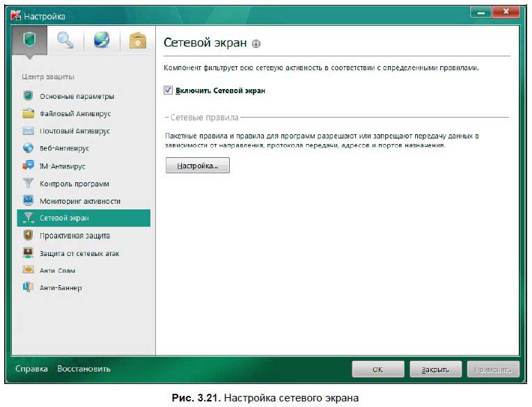Select Файловый Антивирус in sidebar
The width and height of the screenshot is (532, 407).
point(84,113)
